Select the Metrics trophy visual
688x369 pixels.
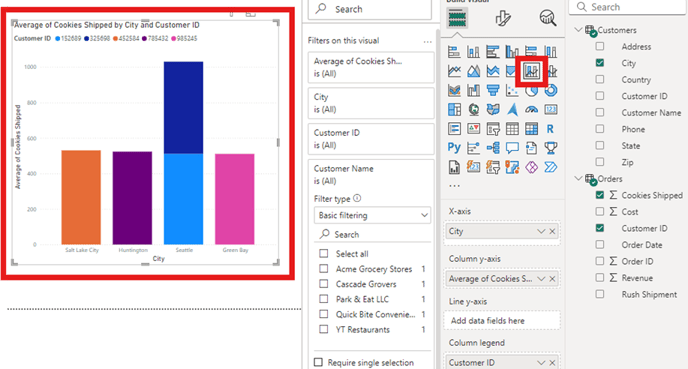(551, 148)
